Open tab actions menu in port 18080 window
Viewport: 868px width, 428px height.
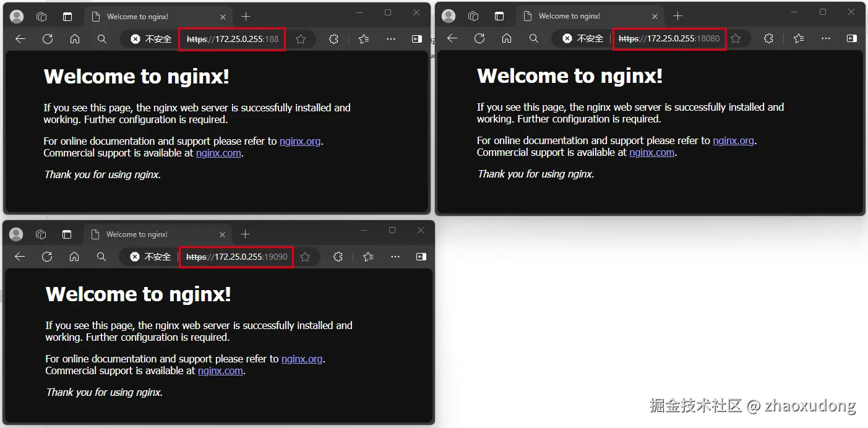click(x=499, y=16)
